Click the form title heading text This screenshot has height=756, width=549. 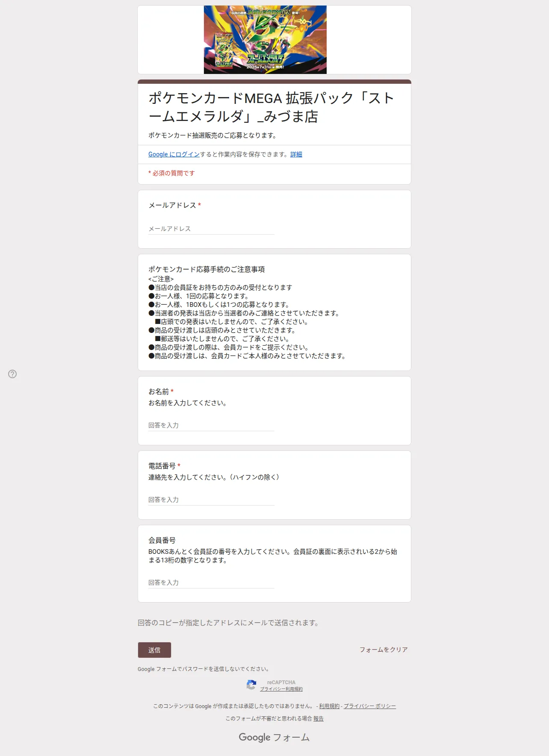click(x=271, y=107)
